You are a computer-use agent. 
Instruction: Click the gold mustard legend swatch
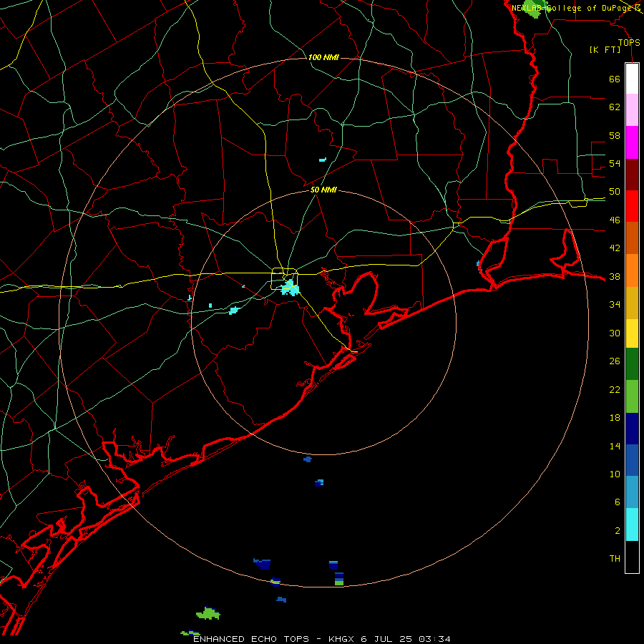coord(632,303)
